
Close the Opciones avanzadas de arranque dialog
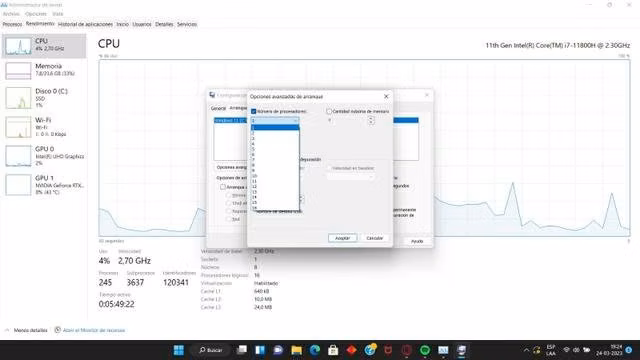coord(386,96)
